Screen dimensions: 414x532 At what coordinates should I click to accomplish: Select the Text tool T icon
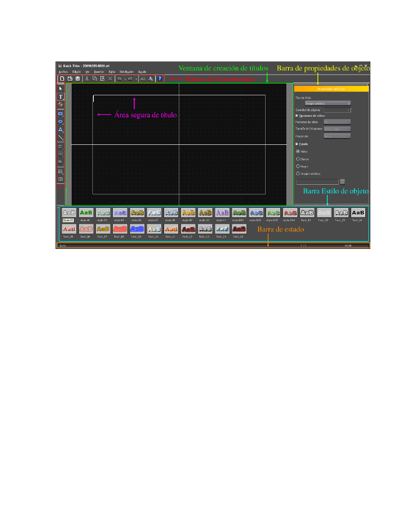[x=61, y=97]
